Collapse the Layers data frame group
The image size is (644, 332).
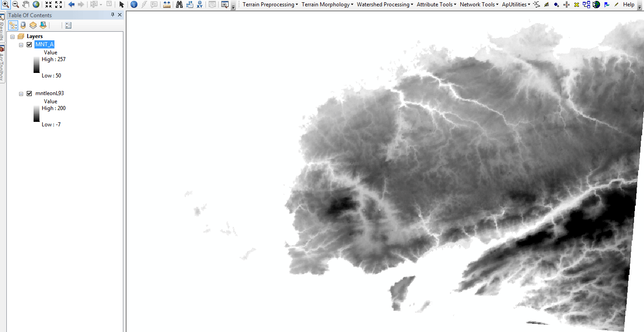coord(13,36)
